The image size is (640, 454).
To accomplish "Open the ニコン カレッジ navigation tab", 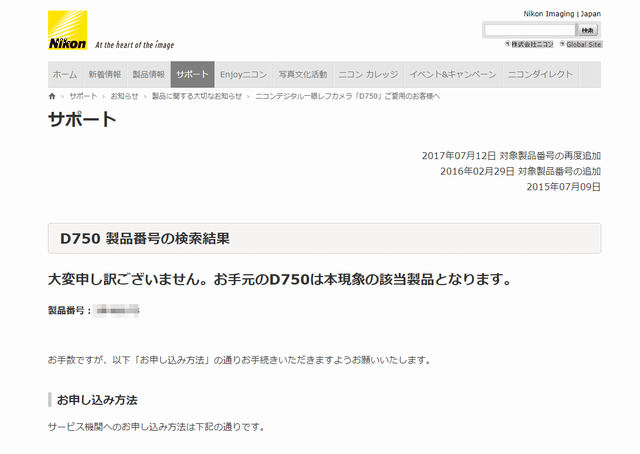I will tap(368, 74).
